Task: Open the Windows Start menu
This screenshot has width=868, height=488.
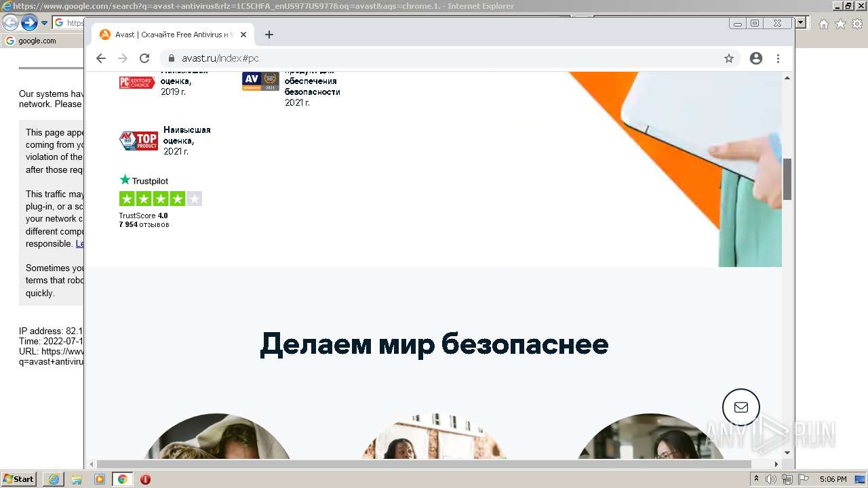Action: point(19,479)
